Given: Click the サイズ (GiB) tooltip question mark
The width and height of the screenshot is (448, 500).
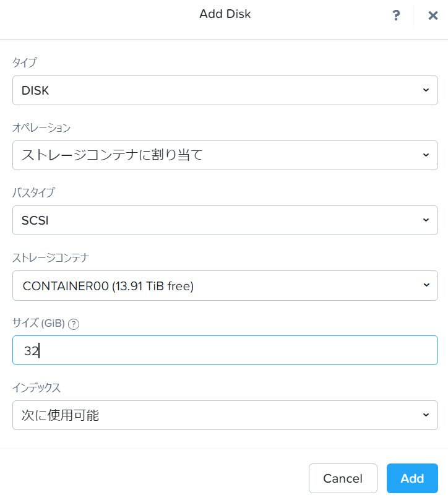Looking at the screenshot, I should 72,322.
